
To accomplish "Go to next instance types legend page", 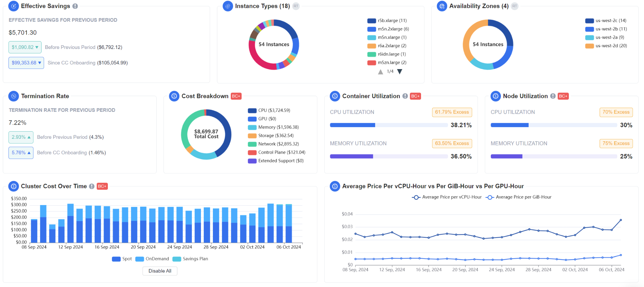I will coord(400,72).
